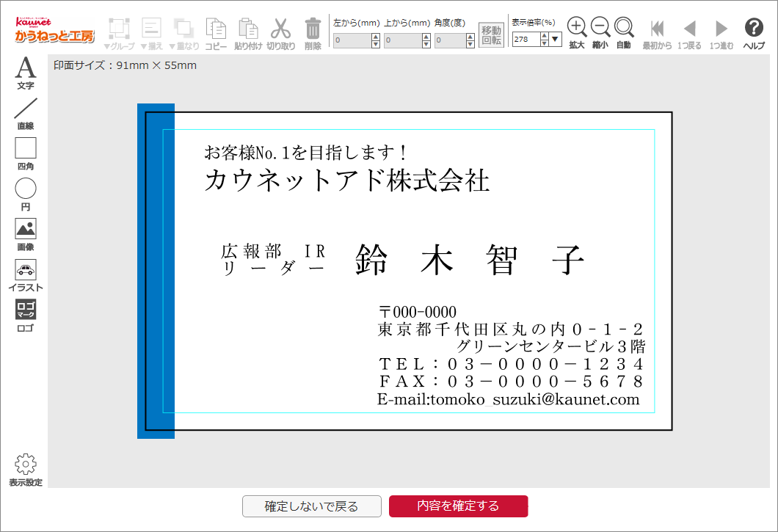Open the イラスト illustration tool

25,275
